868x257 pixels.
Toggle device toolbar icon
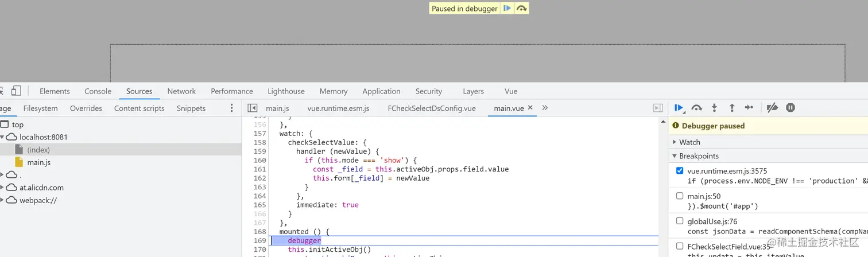pos(16,91)
